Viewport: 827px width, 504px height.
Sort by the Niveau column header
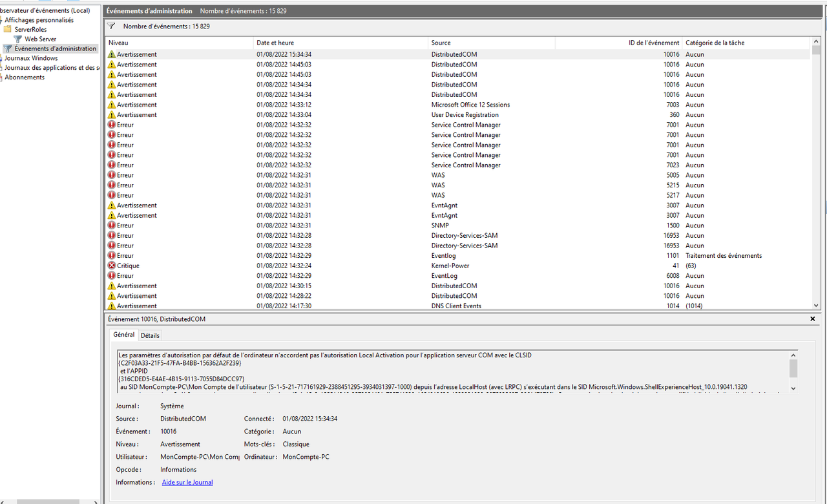click(x=180, y=43)
